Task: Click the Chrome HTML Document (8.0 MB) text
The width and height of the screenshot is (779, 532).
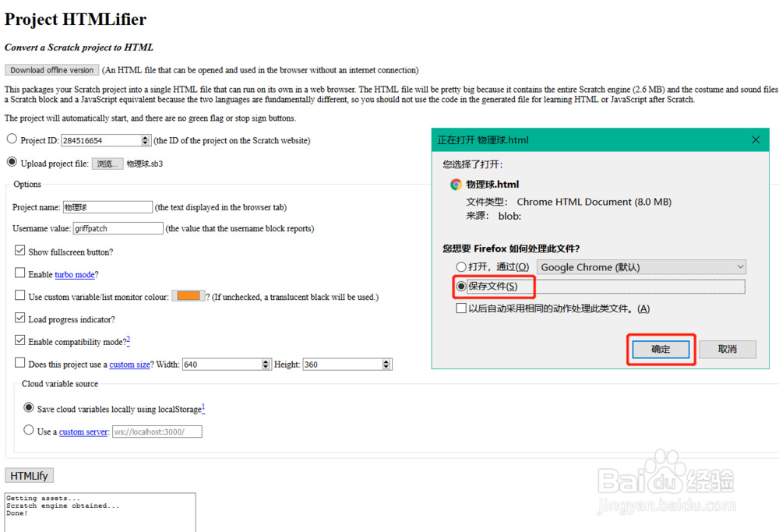Action: click(594, 202)
